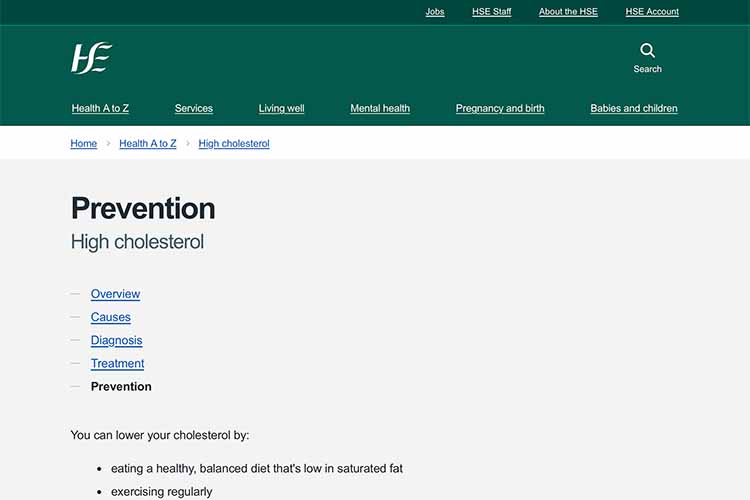The width and height of the screenshot is (750, 500).
Task: Open the Treatment page link
Action: (x=117, y=363)
